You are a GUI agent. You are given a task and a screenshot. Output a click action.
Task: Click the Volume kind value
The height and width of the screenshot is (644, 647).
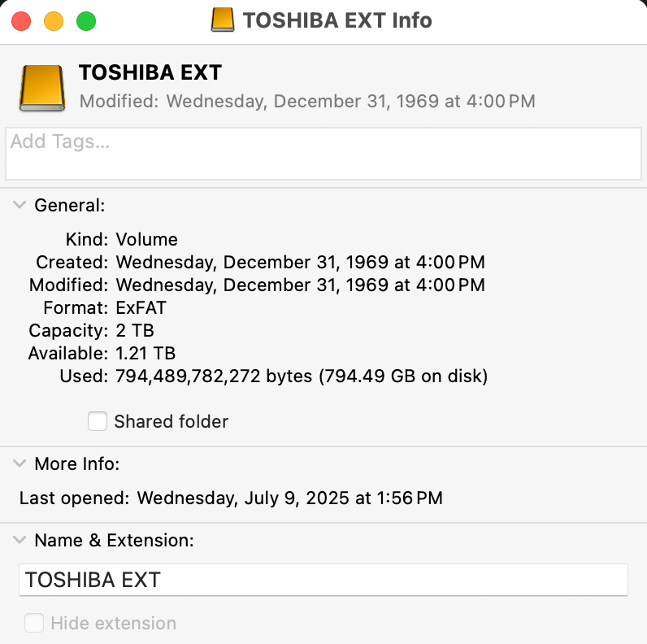pyautogui.click(x=146, y=240)
